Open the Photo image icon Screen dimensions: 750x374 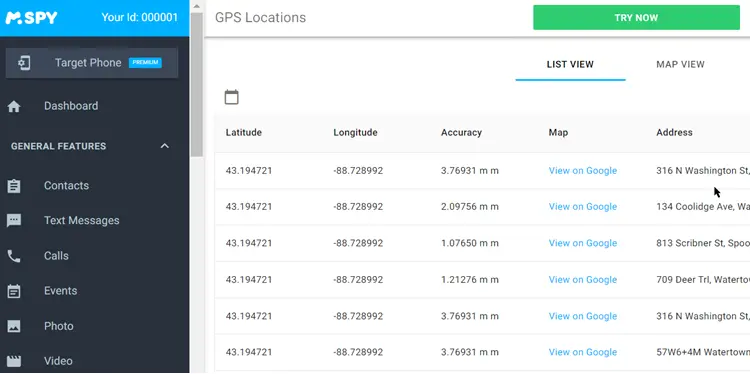tap(14, 326)
